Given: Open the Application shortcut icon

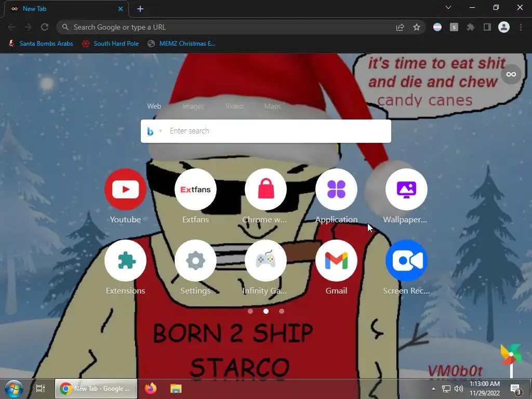Looking at the screenshot, I should coord(336,189).
